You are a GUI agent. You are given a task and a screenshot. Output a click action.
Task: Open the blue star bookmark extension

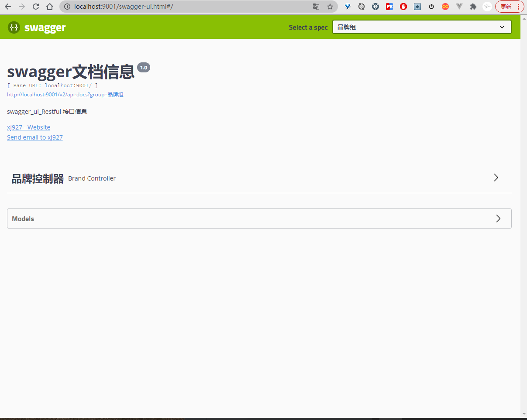tap(417, 7)
